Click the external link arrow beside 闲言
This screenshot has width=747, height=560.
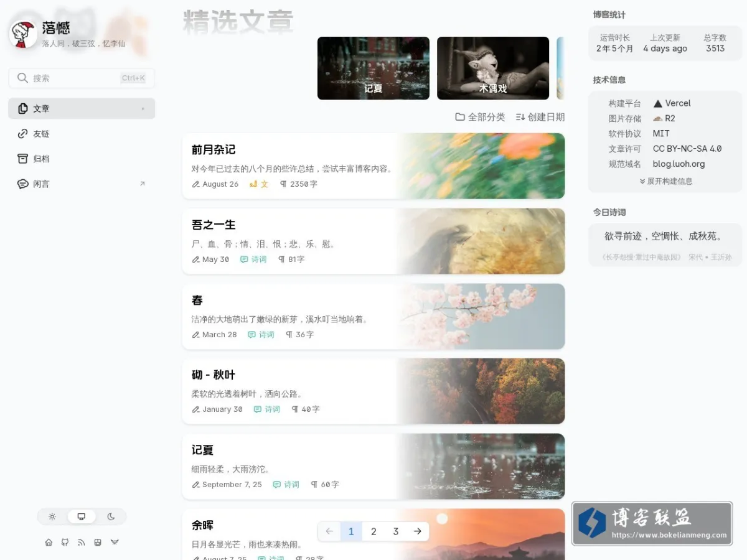[142, 184]
